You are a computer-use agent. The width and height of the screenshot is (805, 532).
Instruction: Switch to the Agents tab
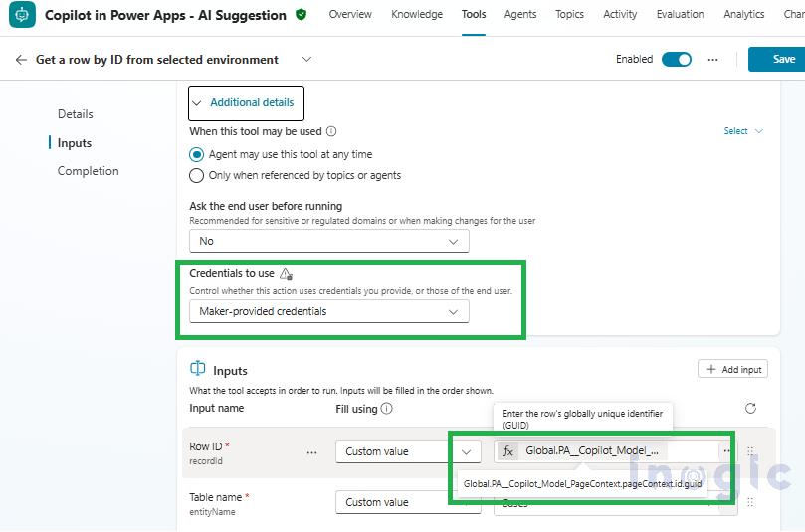click(520, 14)
